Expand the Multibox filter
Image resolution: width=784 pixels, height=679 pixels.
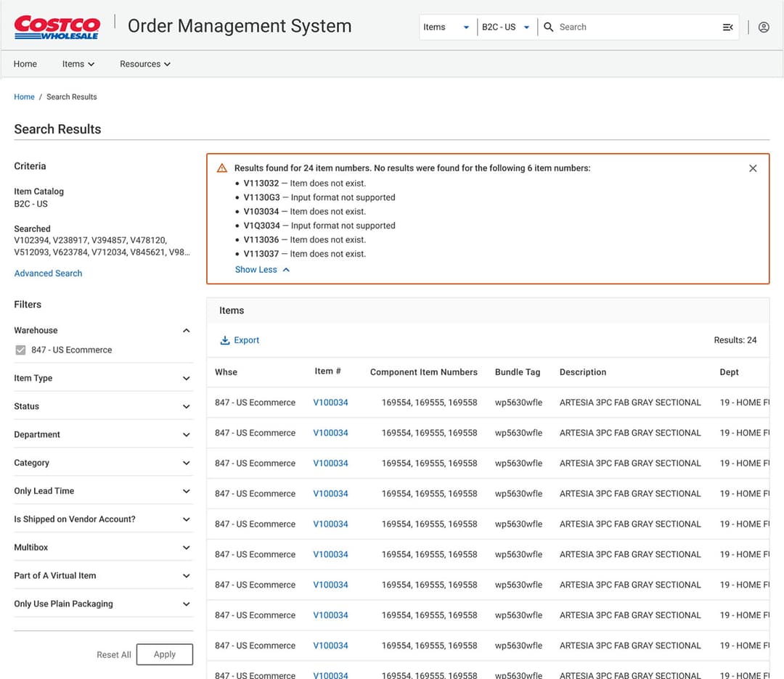(x=186, y=548)
